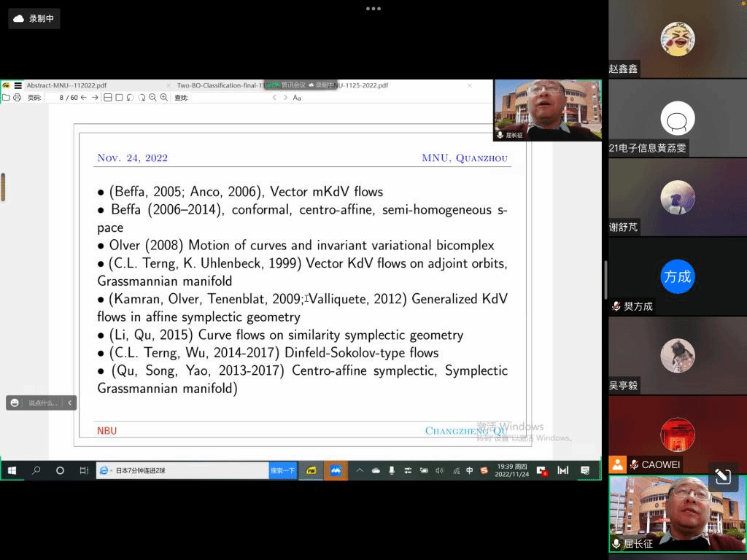Select the fit-page view icon
Viewport: 747px width, 560px height.
coord(119,97)
